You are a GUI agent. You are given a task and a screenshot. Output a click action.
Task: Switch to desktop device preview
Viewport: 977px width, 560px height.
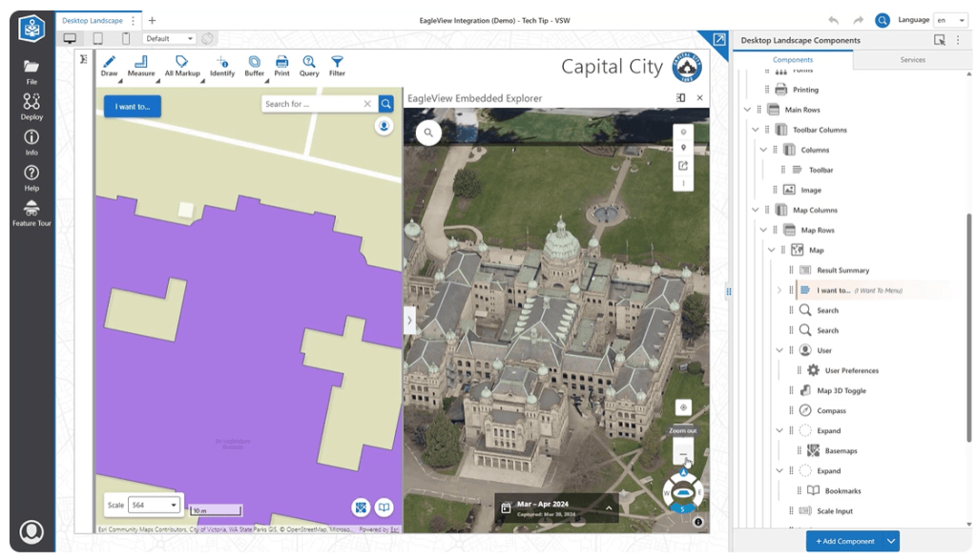(70, 38)
